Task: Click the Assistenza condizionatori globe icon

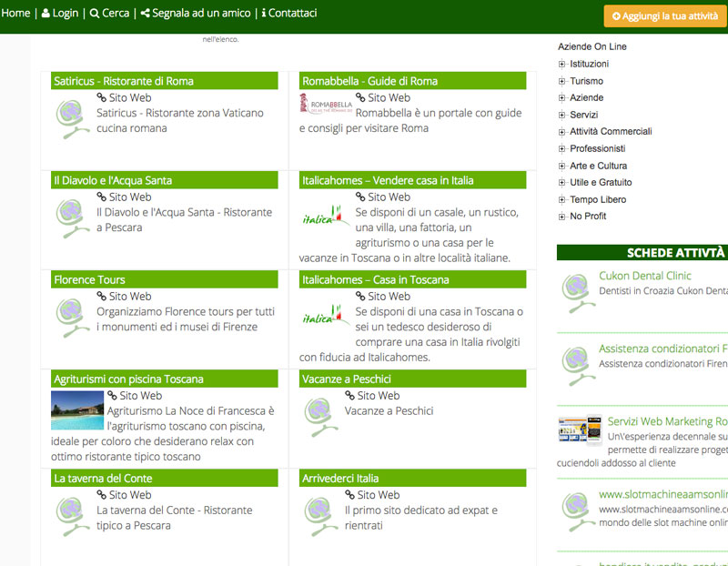Action: click(x=578, y=367)
